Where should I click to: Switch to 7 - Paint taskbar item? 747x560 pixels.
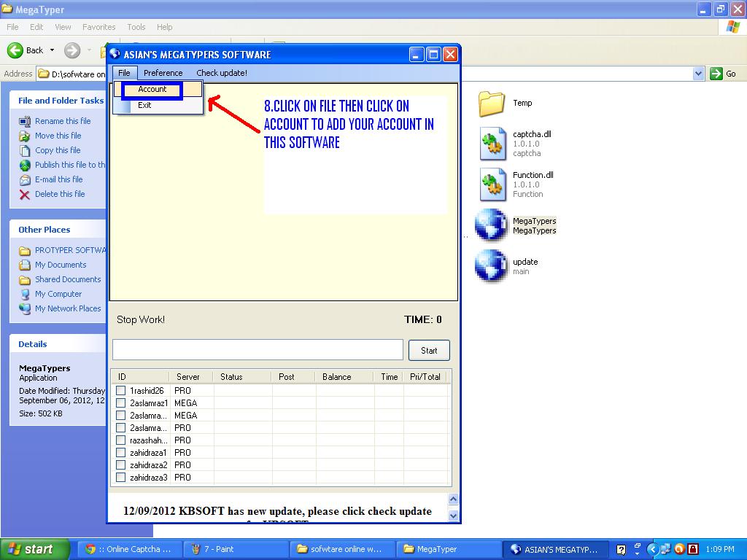(x=236, y=549)
